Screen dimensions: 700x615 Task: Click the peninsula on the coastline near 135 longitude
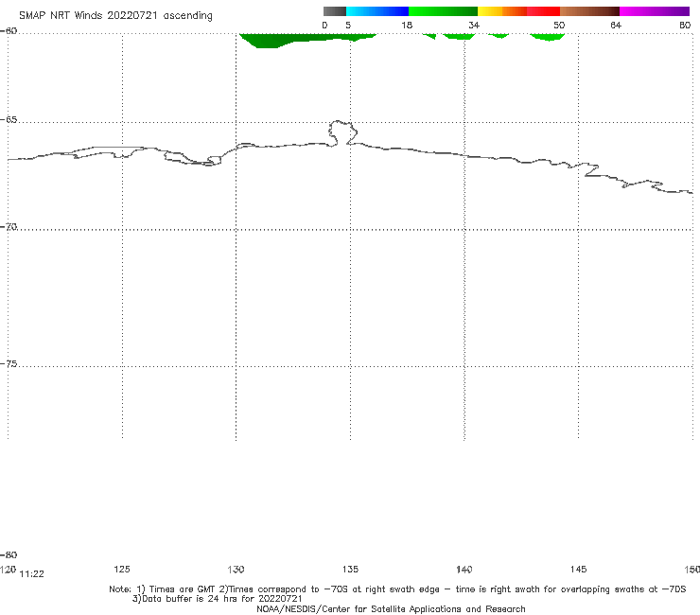pos(342,132)
